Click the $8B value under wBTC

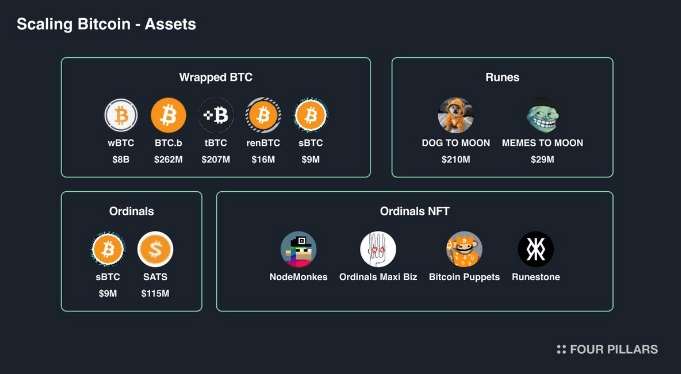(121, 160)
